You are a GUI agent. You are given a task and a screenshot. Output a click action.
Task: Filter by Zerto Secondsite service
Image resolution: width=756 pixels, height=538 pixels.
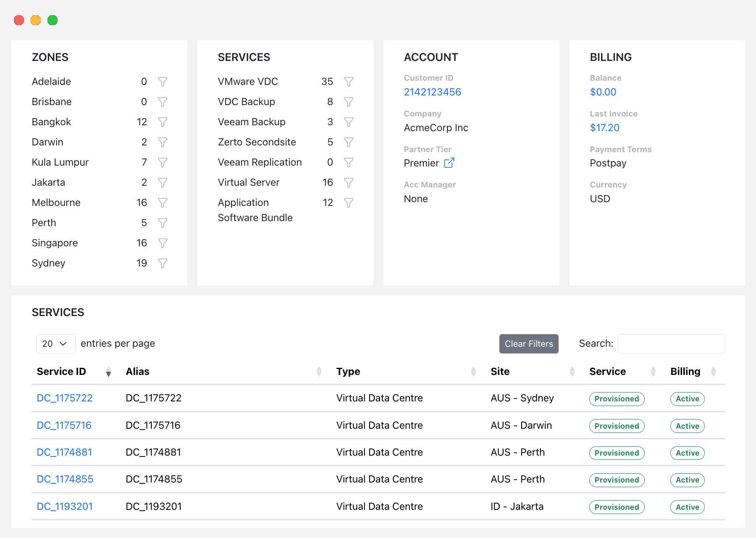click(349, 142)
